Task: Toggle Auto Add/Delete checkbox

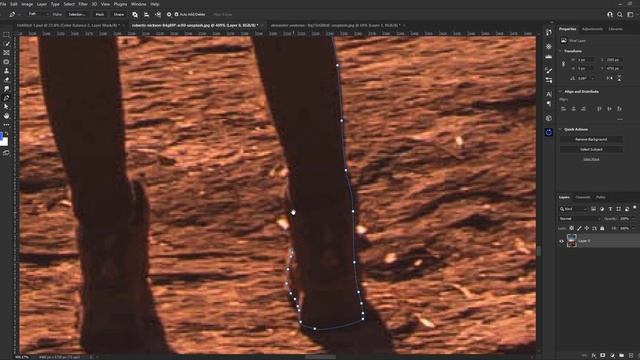Action: coord(176,14)
